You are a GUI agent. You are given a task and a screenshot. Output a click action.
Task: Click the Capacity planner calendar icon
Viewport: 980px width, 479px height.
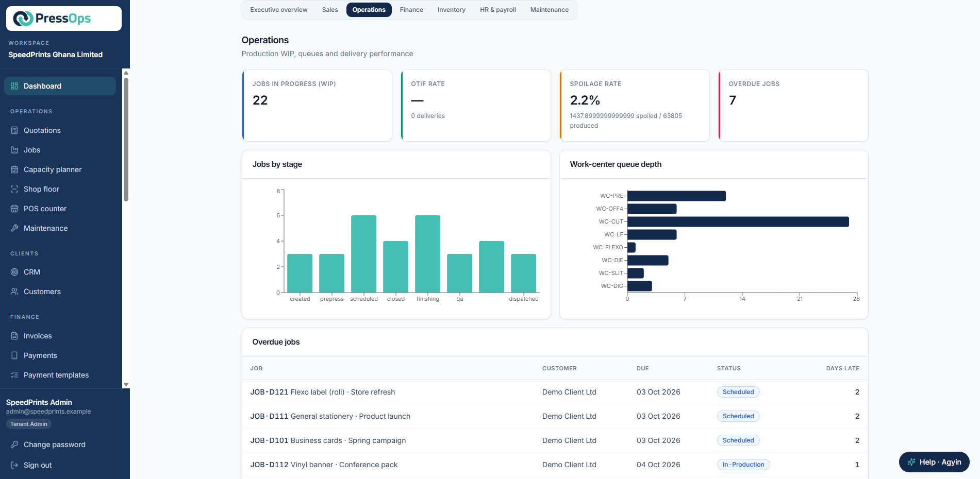14,169
